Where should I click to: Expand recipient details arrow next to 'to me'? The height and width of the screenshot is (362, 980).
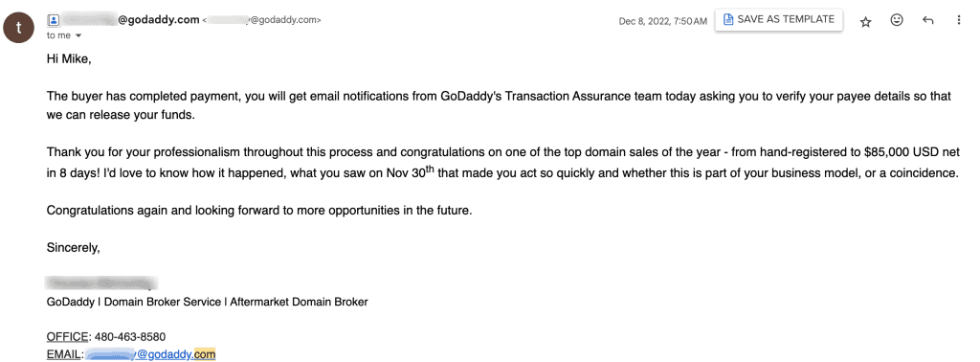pyautogui.click(x=78, y=35)
